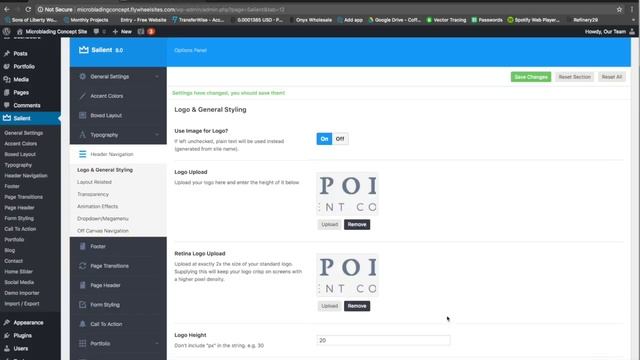Open Users in WordPress sidebar
The height and width of the screenshot is (360, 640).
pyautogui.click(x=21, y=349)
